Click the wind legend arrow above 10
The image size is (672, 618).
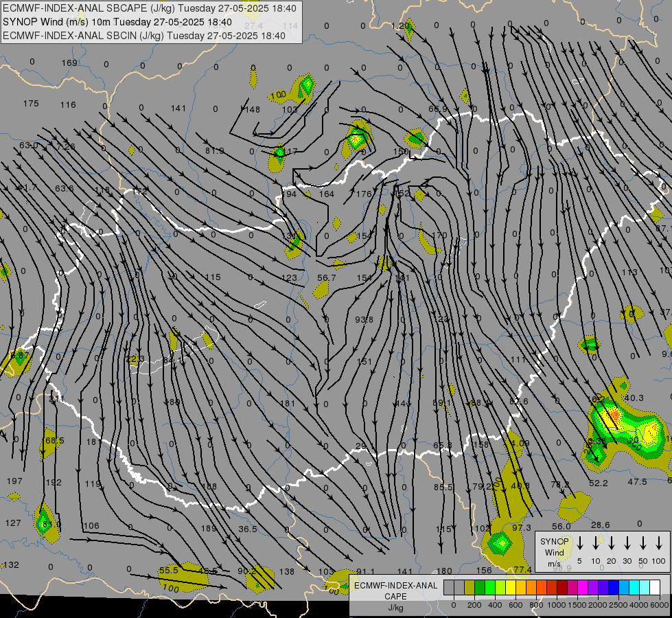595,543
